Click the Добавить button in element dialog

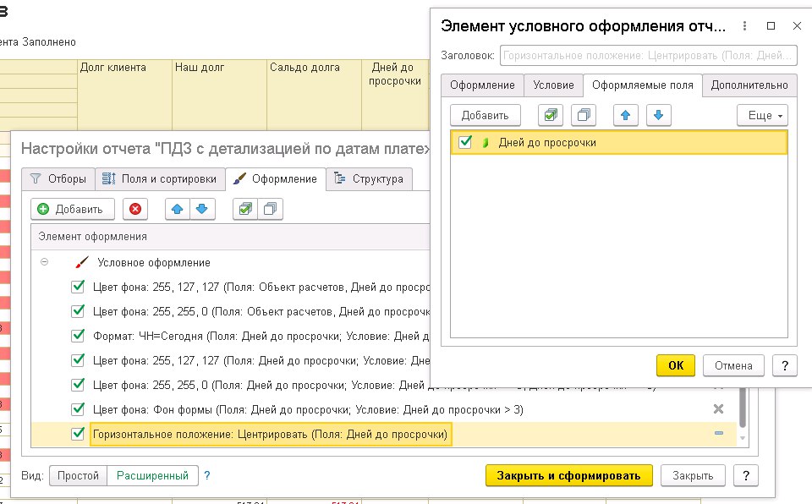486,115
